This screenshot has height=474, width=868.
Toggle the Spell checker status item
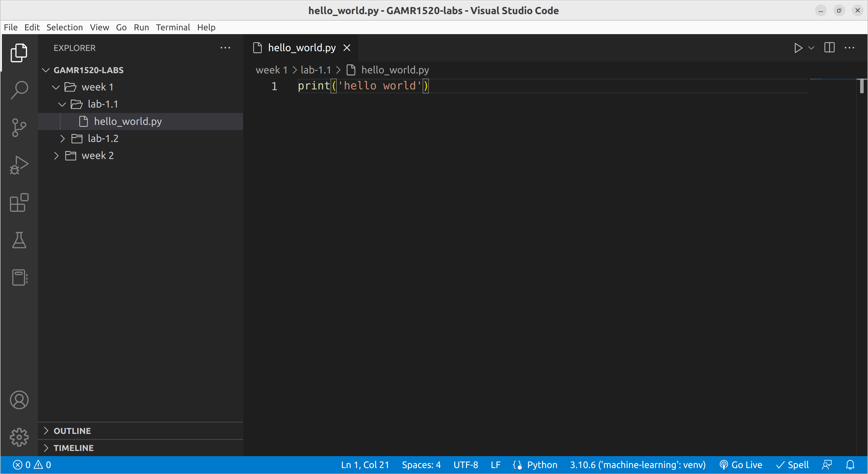click(792, 465)
